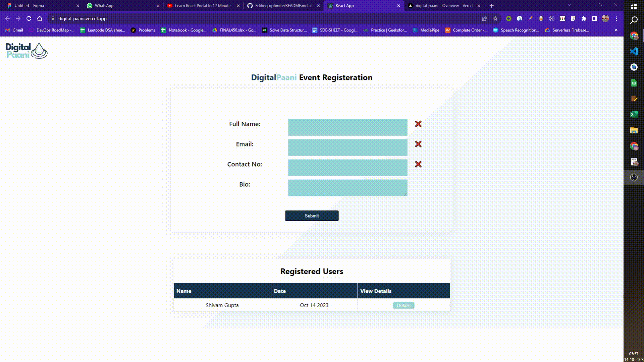
Task: Click the share page icon in address bar
Action: 484,19
